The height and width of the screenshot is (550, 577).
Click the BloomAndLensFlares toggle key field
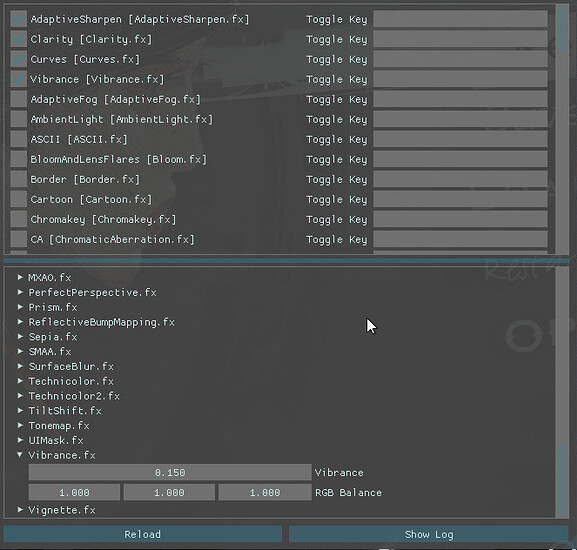(x=460, y=159)
